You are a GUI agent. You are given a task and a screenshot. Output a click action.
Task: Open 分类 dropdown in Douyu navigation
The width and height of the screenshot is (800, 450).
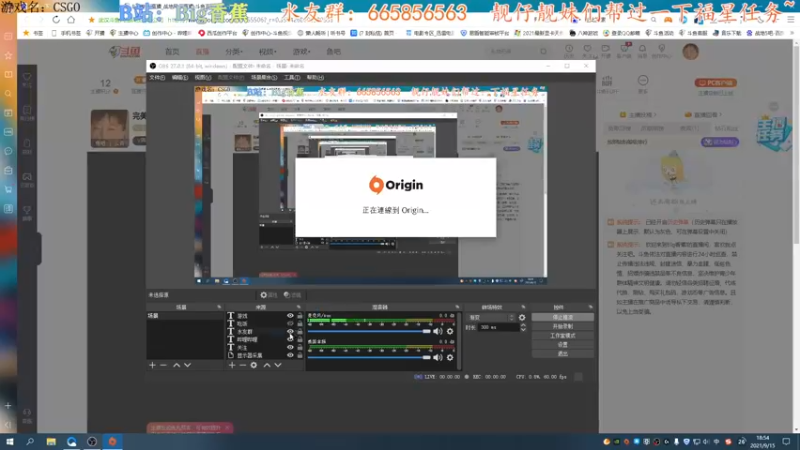(234, 52)
